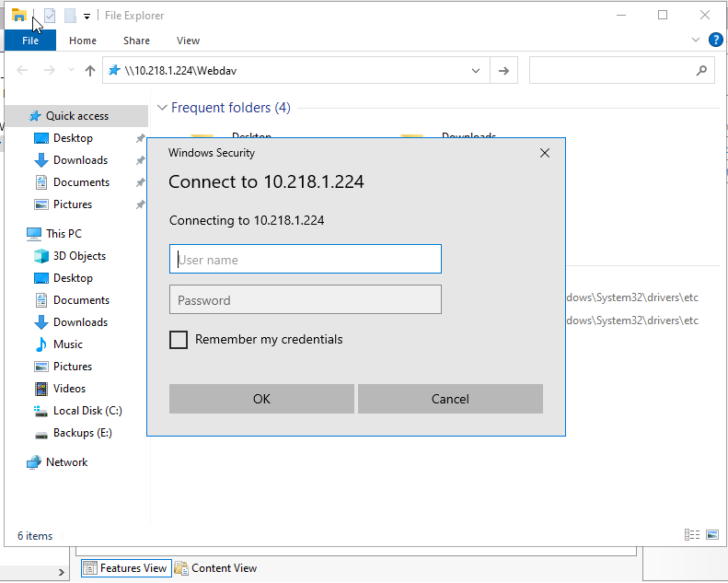
Task: Click the File Explorer folder icon in title bar
Action: (x=18, y=16)
